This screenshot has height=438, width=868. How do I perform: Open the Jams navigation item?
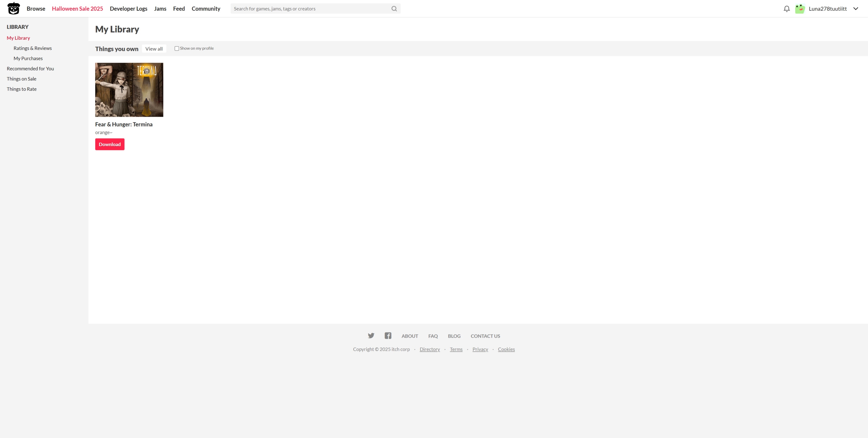tap(160, 9)
